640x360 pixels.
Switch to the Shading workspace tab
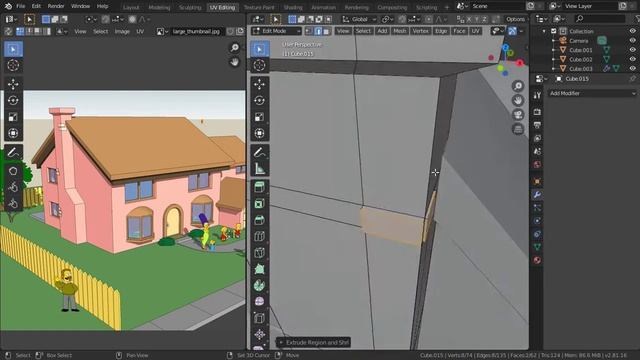tap(293, 7)
